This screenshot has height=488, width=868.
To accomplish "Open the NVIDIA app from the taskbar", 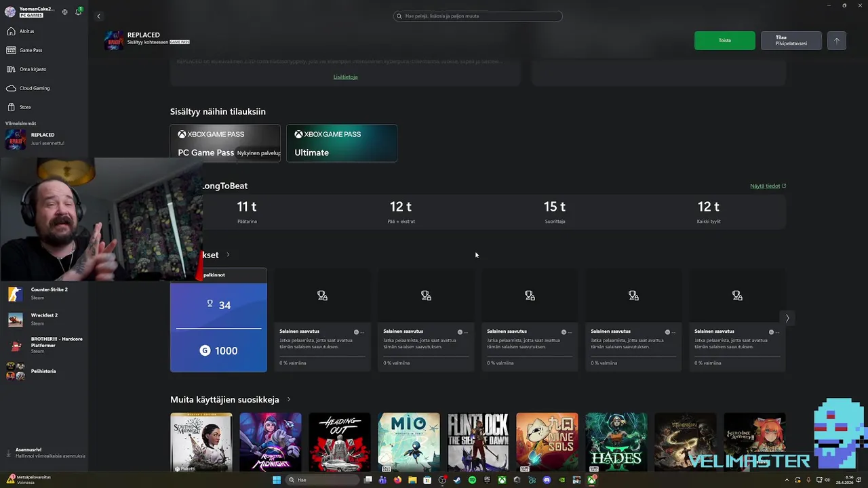I will pos(561,480).
